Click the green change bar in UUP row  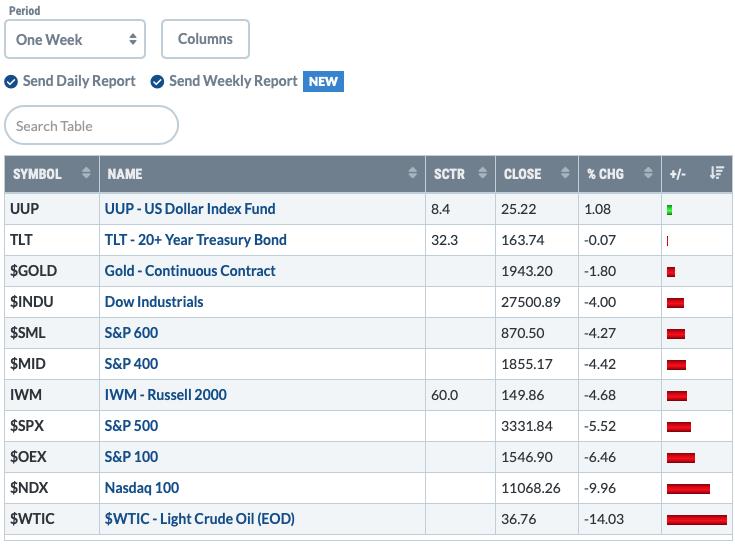pos(669,210)
